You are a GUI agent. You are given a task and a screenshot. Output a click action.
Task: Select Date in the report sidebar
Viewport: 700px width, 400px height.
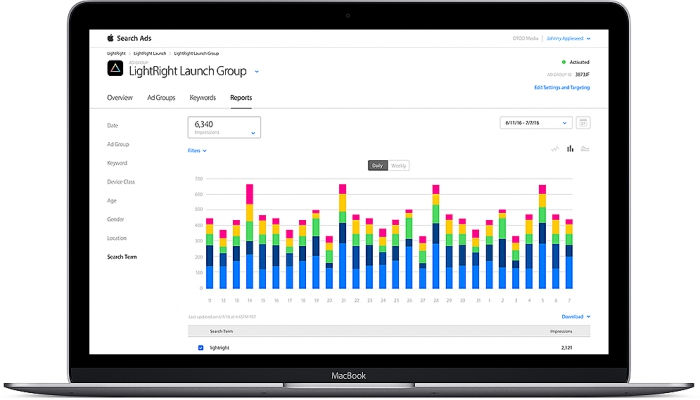point(112,125)
